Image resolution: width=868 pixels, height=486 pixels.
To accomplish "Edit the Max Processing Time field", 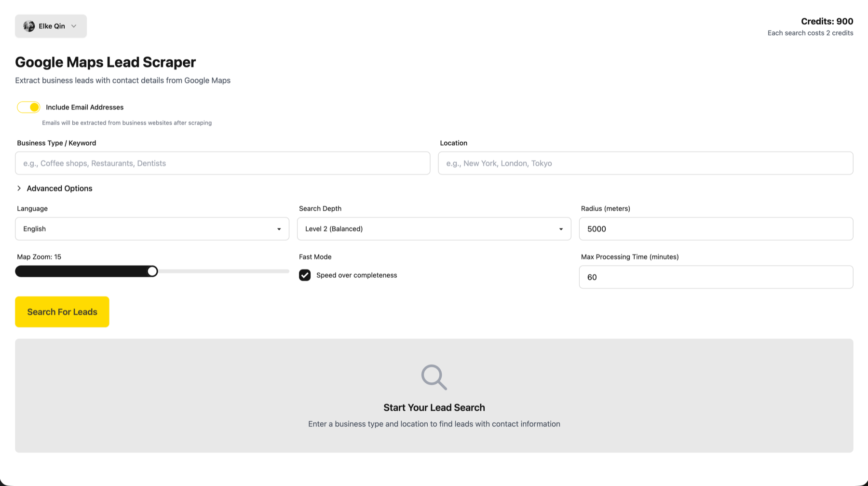I will tap(716, 277).
